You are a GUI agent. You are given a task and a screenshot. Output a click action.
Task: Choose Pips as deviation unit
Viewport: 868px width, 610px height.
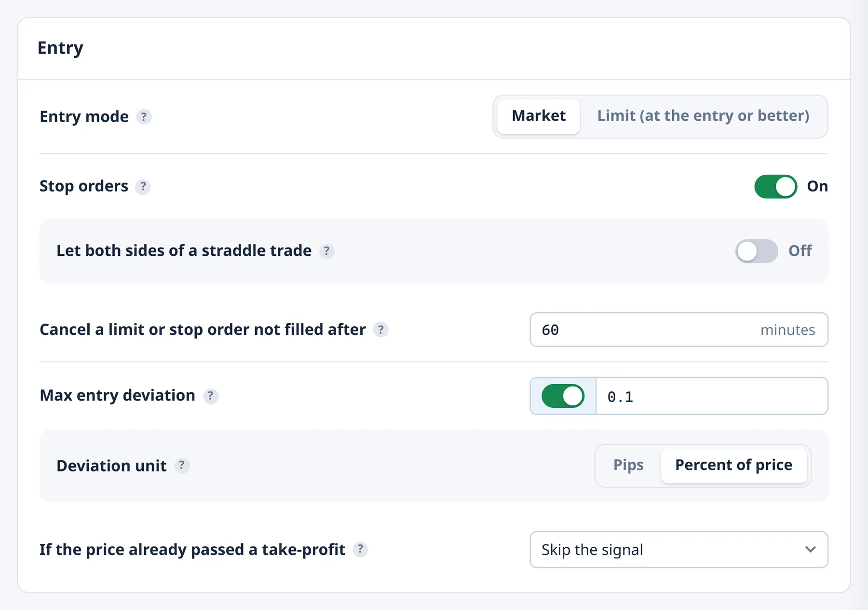click(x=628, y=465)
